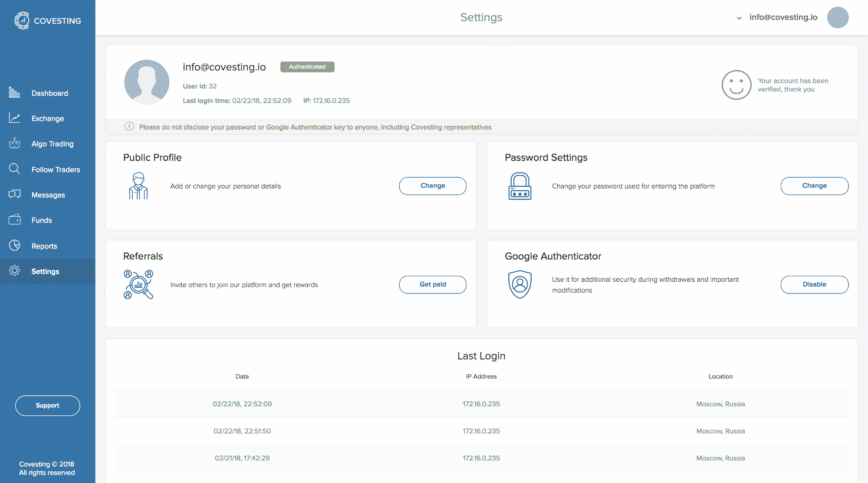Open the Messages menu item
The width and height of the screenshot is (868, 483).
(48, 195)
